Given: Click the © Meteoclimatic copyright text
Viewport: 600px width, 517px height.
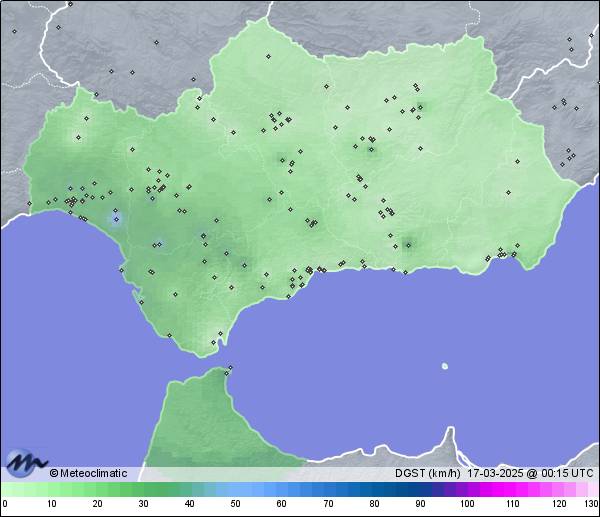Looking at the screenshot, I should (88, 473).
